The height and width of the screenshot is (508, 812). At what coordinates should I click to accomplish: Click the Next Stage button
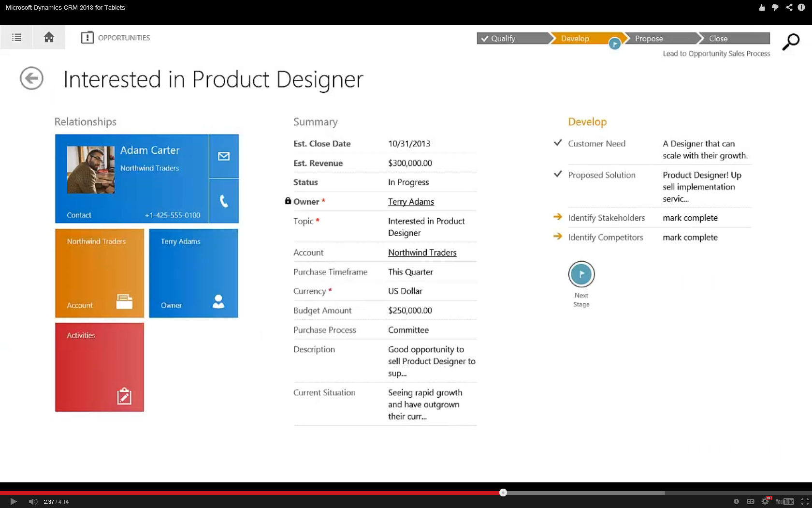[581, 274]
